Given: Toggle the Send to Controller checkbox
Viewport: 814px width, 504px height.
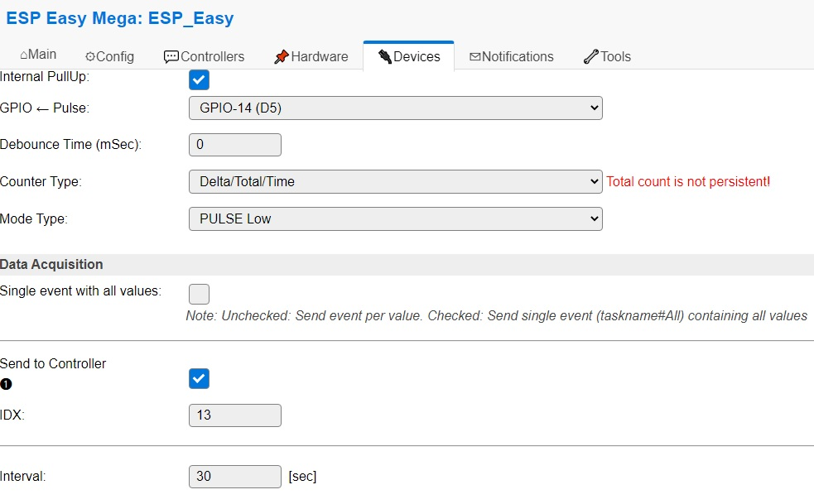Looking at the screenshot, I should (199, 378).
